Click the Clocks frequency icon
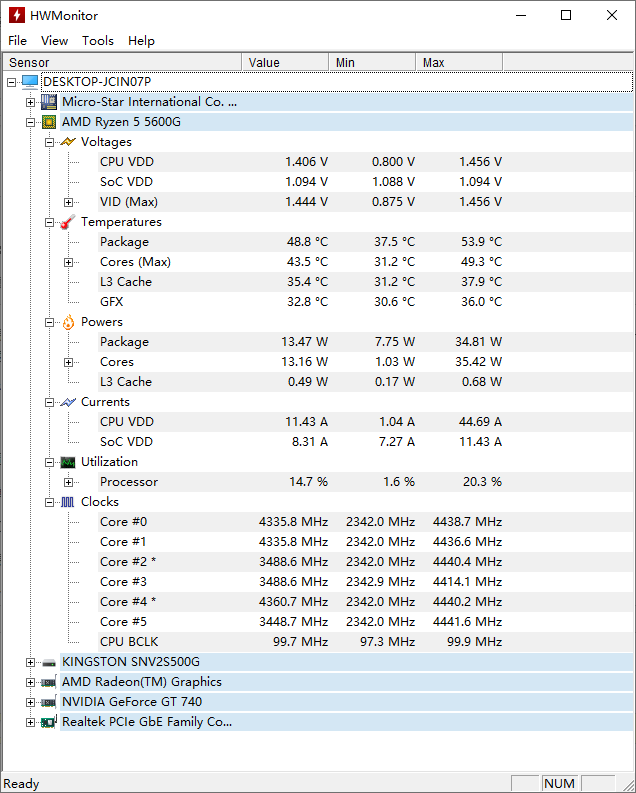Viewport: 636px width, 793px height. pyautogui.click(x=68, y=502)
